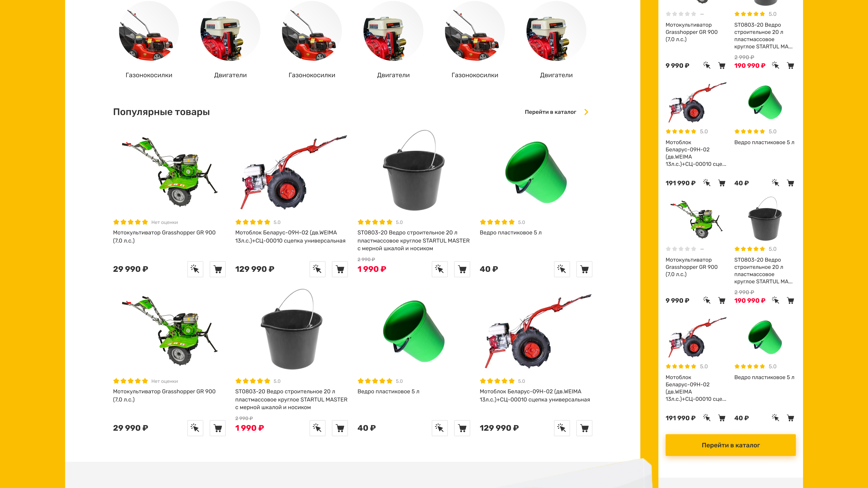
Task: Click yellow Перейти в каталог button
Action: pos(731,445)
